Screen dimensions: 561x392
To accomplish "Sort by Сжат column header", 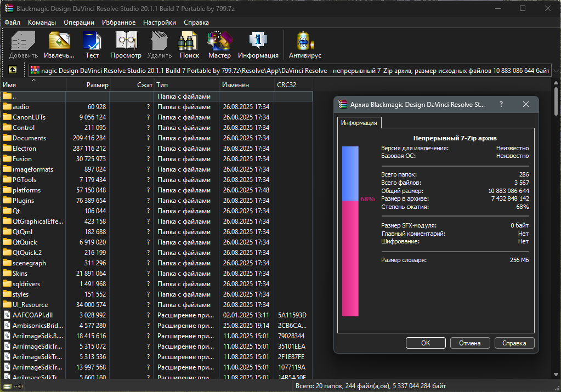I will coord(132,85).
